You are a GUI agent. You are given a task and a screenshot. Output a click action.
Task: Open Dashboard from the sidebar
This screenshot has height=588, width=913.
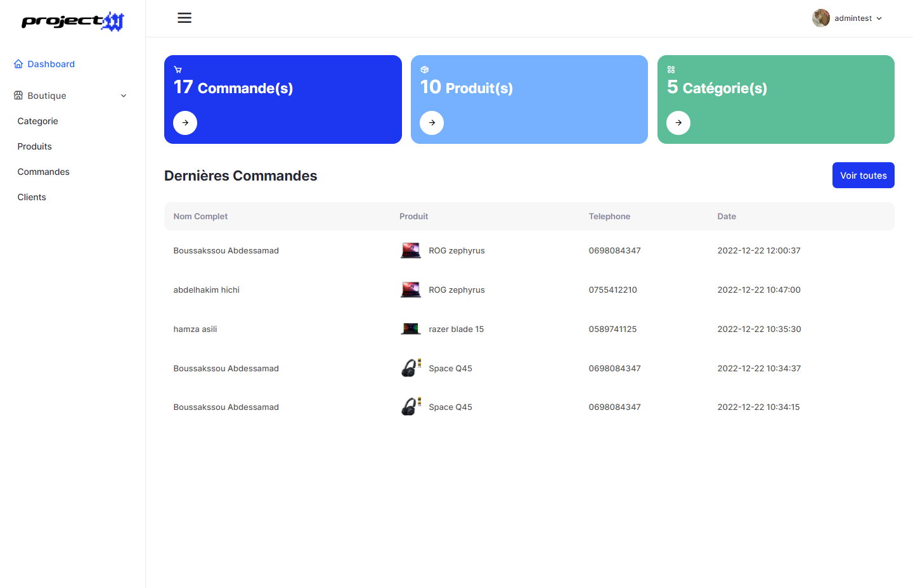pos(51,64)
